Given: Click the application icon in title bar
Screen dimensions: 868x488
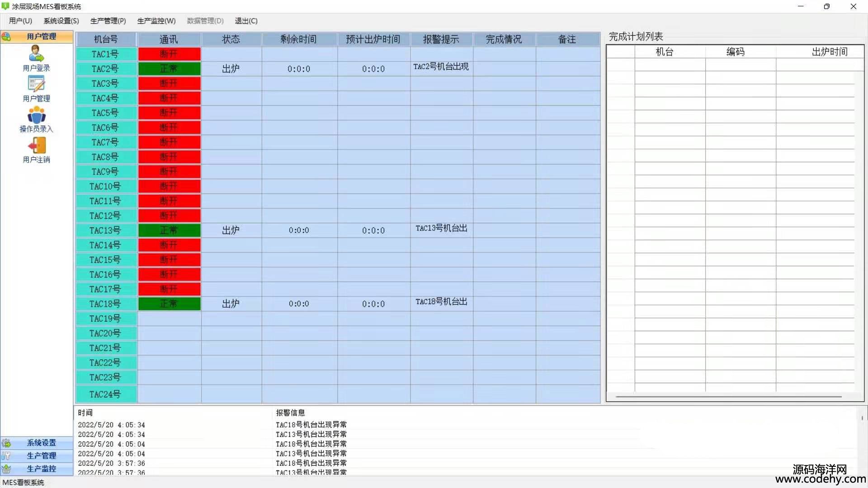Looking at the screenshot, I should tap(5, 6).
